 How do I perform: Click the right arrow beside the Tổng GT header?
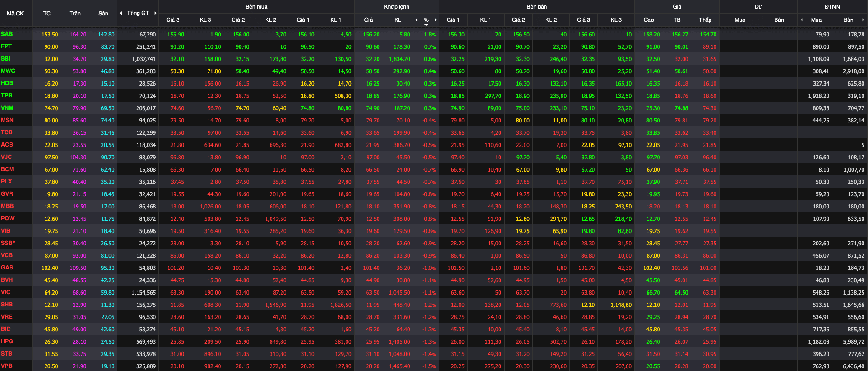[155, 13]
